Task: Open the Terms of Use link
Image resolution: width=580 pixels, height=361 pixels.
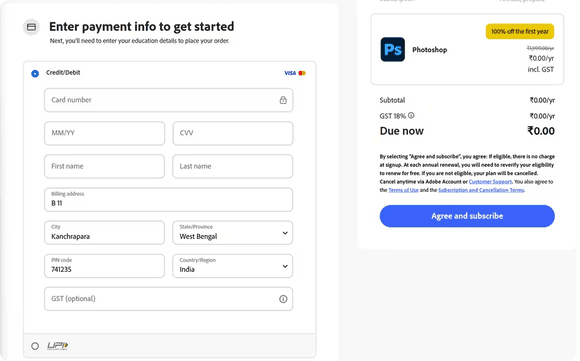Action: [404, 190]
